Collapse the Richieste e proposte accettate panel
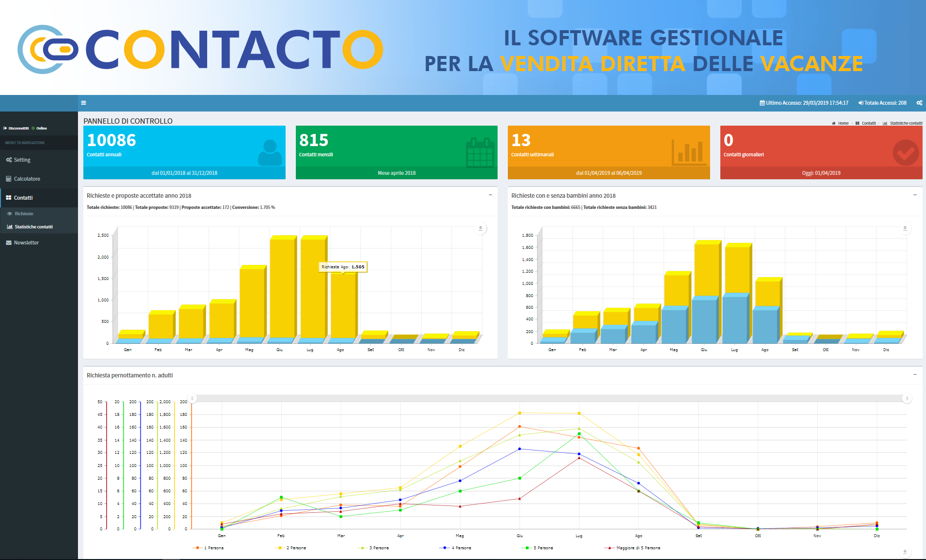The height and width of the screenshot is (560, 926). pyautogui.click(x=490, y=195)
